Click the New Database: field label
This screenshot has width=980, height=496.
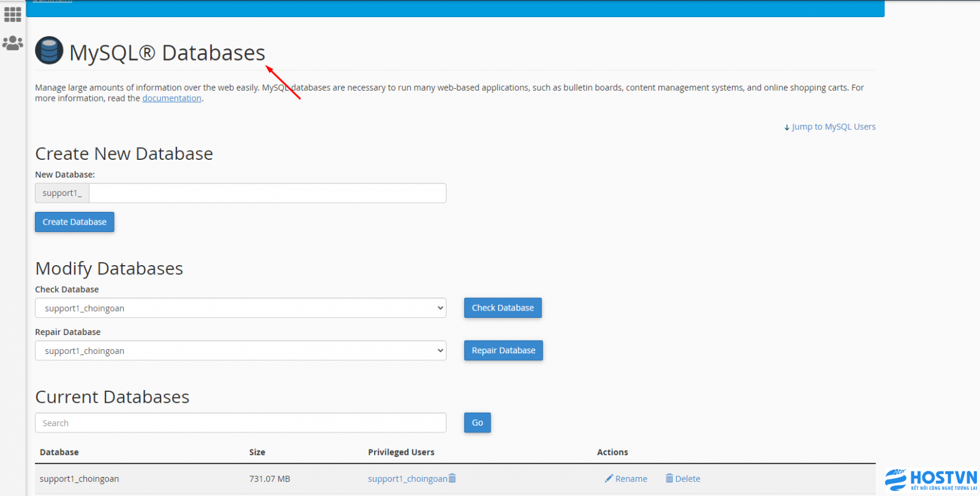coord(65,175)
